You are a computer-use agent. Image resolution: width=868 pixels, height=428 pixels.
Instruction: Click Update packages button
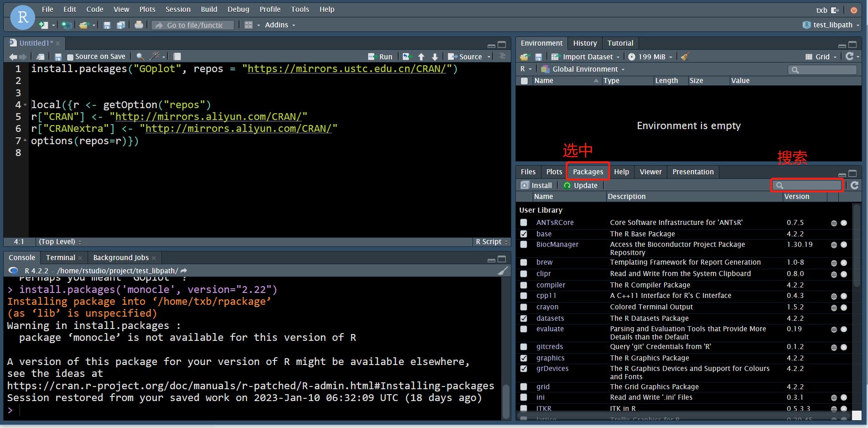coord(580,185)
